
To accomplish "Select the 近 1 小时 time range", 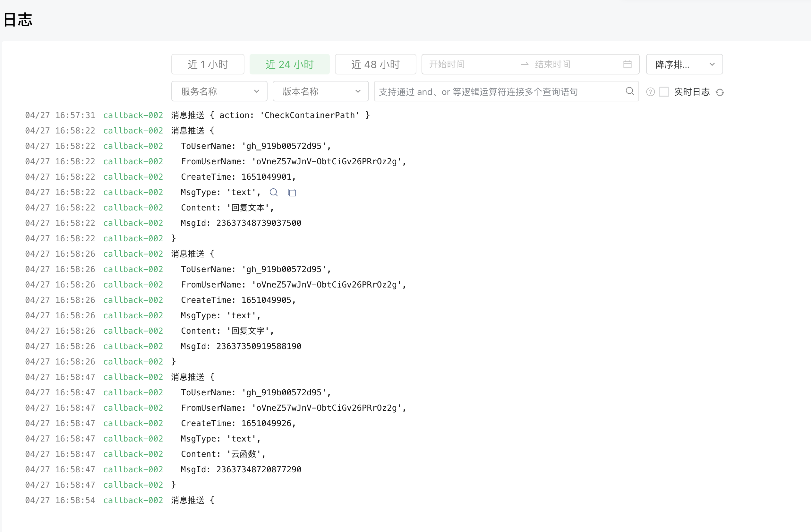I will [208, 64].
